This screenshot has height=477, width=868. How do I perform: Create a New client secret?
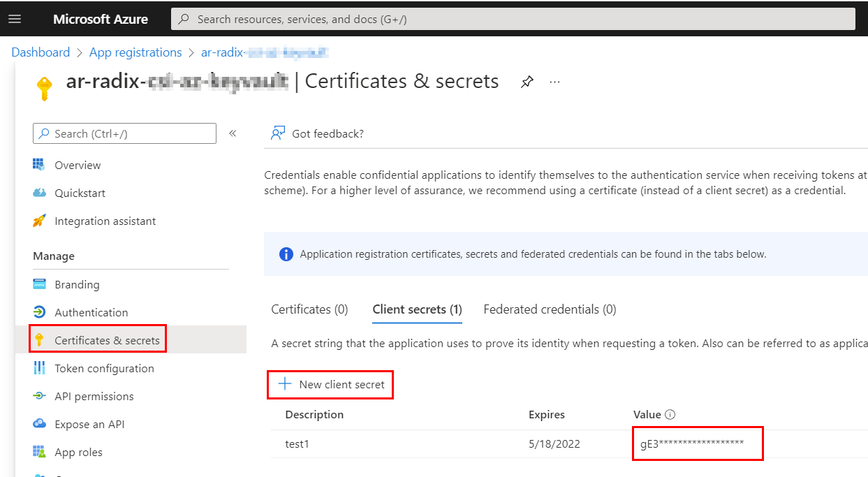pos(330,384)
